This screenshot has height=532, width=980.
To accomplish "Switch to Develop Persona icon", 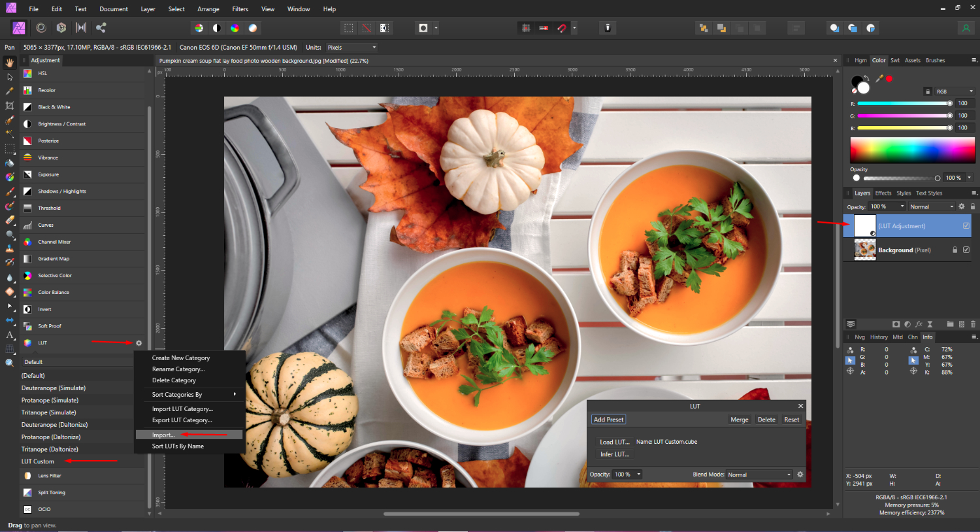I will [x=61, y=27].
